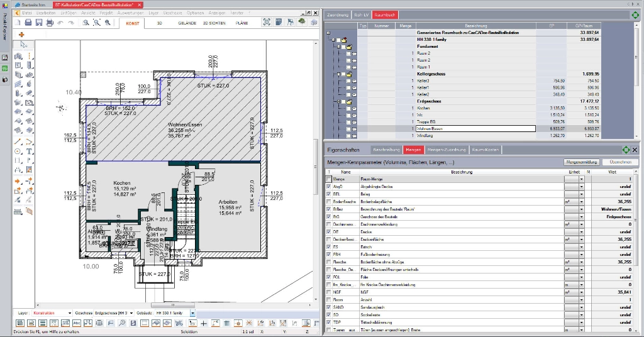Select the arrow selection tool

click(x=23, y=45)
